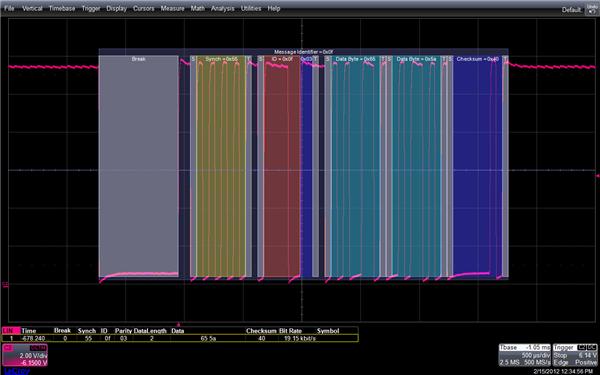Click the Checksum = 0x40 decode annotation
Image resolution: width=600 pixels, height=375 pixels.
pos(478,59)
